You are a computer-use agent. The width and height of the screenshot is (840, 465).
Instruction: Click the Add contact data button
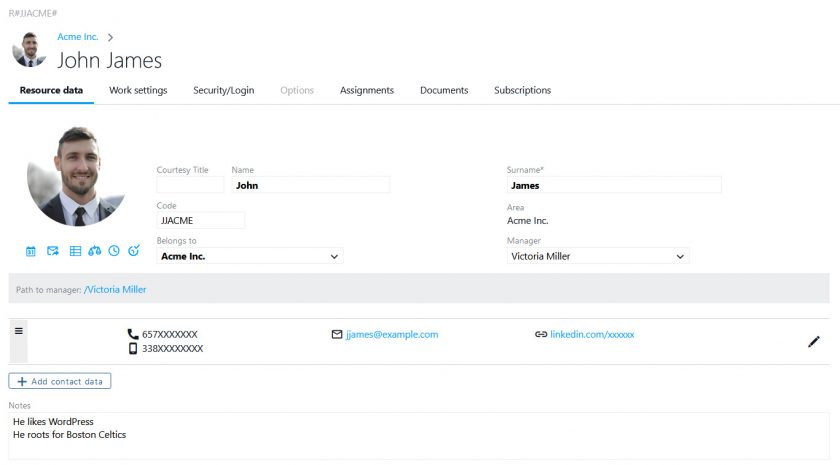click(60, 381)
